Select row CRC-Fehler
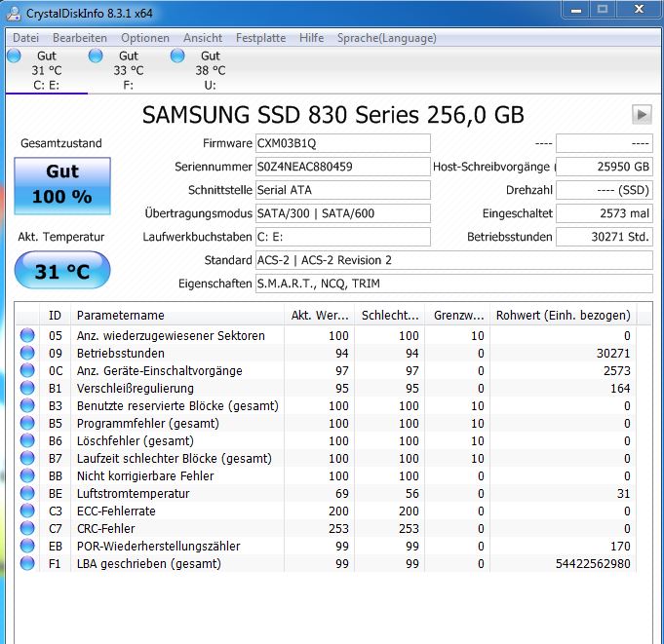 click(x=326, y=528)
